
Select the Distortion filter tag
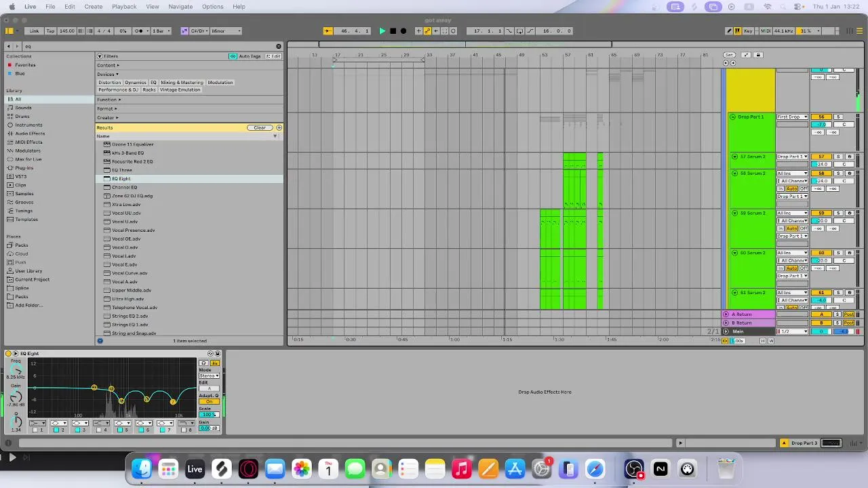(x=109, y=83)
